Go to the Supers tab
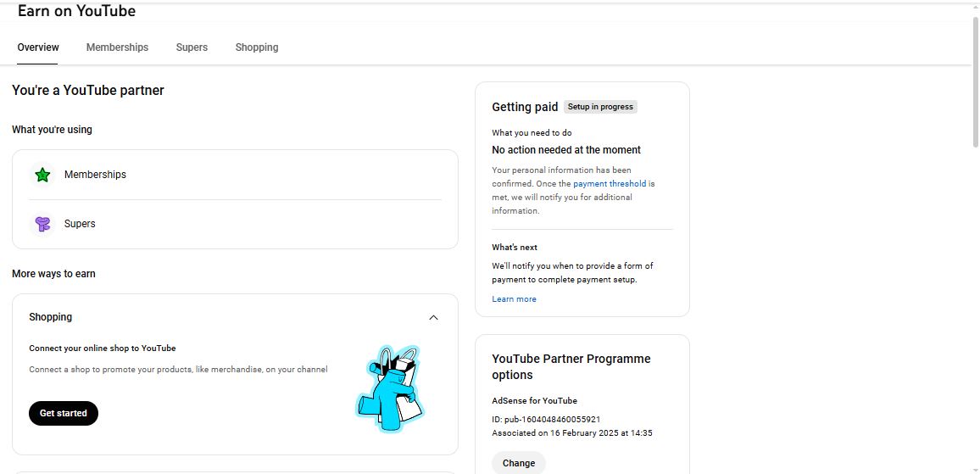The width and height of the screenshot is (980, 474). (x=192, y=47)
